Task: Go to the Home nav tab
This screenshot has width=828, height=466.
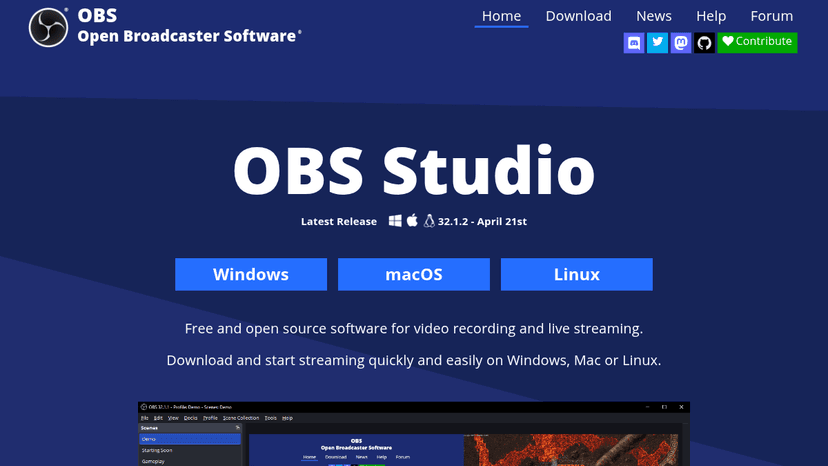Action: [x=501, y=16]
